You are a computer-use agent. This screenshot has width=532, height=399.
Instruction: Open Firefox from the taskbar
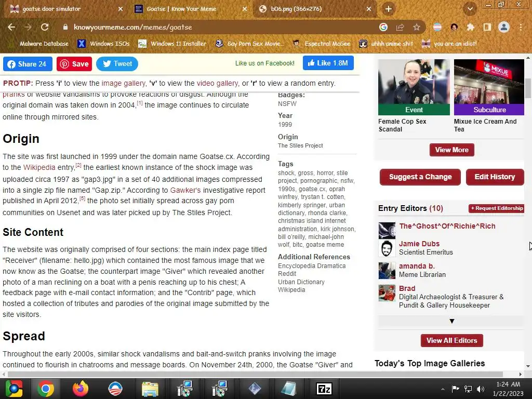(x=80, y=389)
